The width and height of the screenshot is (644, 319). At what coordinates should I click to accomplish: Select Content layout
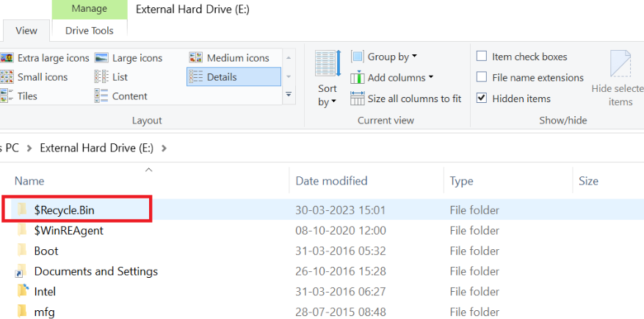point(120,96)
